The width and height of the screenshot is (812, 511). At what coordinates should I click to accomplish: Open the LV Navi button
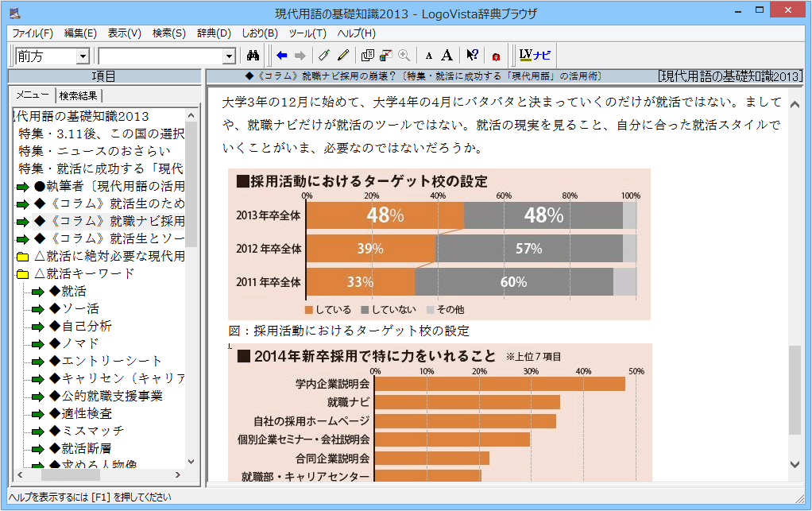coord(534,56)
